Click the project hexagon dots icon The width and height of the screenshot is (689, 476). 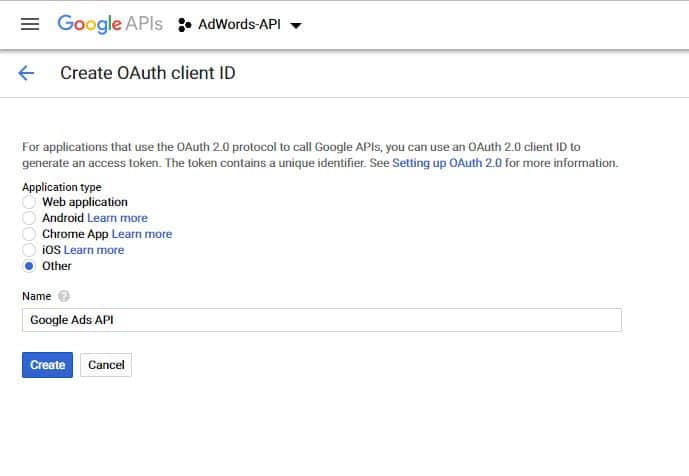[185, 25]
